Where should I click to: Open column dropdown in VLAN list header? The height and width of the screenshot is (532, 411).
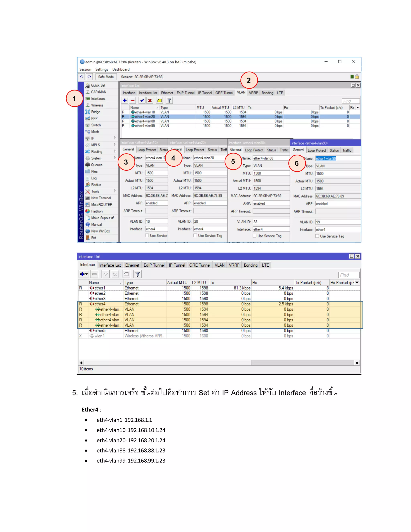[357, 107]
